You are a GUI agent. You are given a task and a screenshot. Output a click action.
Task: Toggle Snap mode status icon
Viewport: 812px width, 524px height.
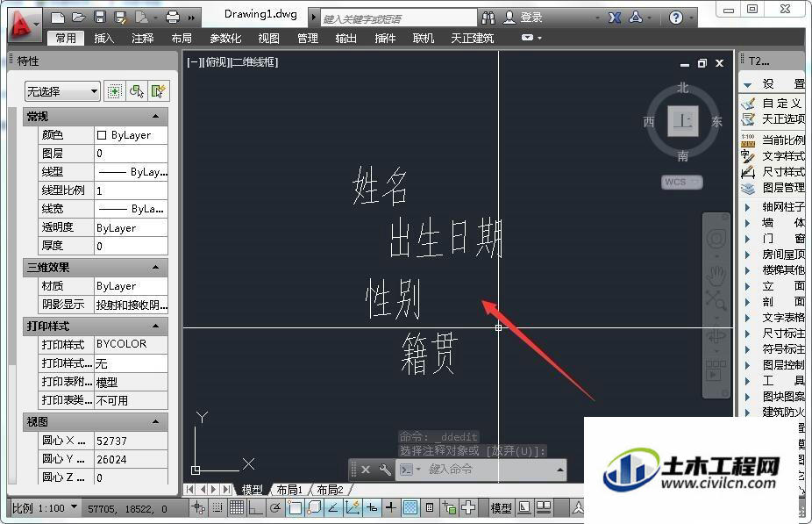tap(217, 508)
